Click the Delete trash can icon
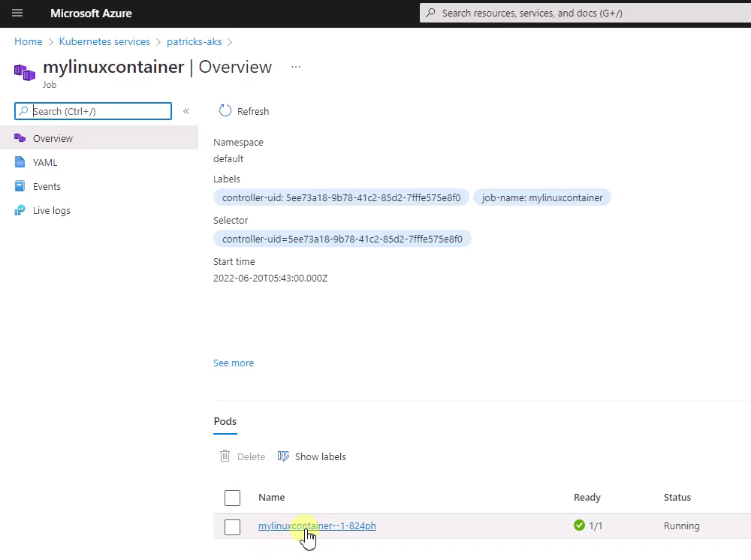Screen dimensions: 751x560 [x=225, y=456]
